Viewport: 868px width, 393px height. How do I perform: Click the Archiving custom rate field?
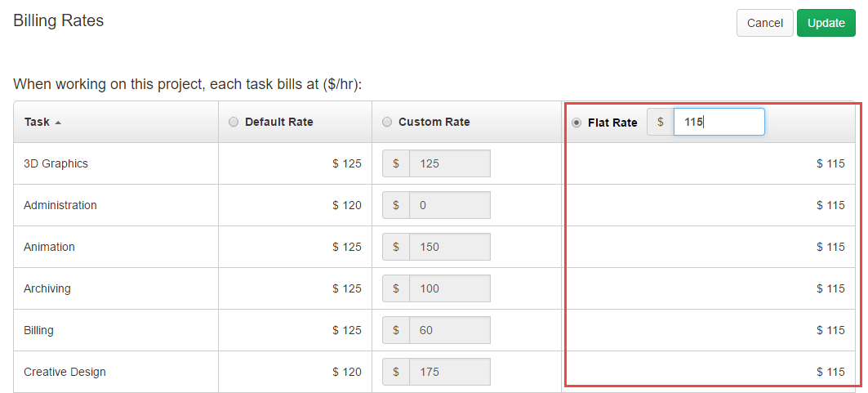449,288
